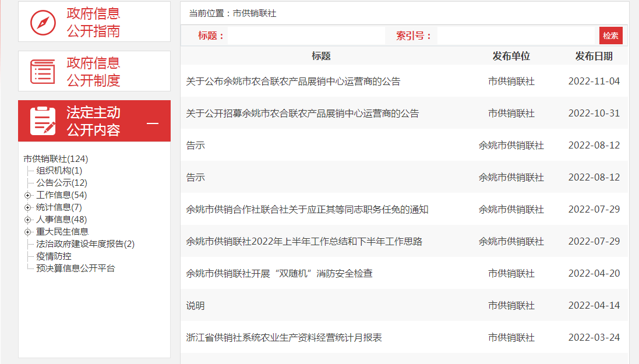Screen dimensions: 639x364
Task: Click the date 2022-04-20
Action: [x=594, y=274]
